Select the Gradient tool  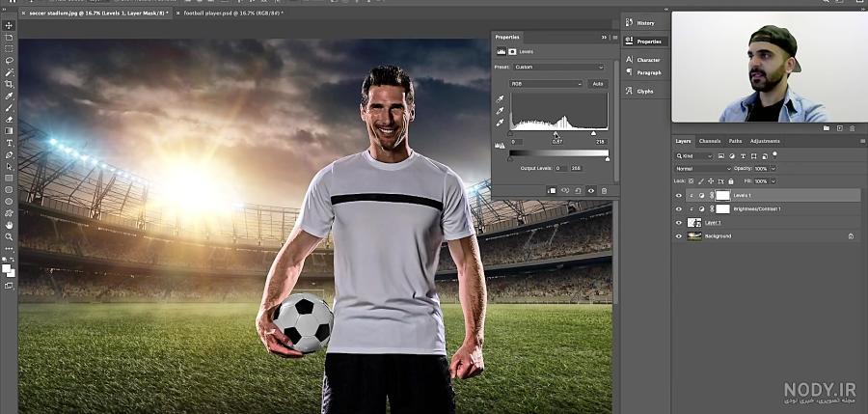pos(9,131)
